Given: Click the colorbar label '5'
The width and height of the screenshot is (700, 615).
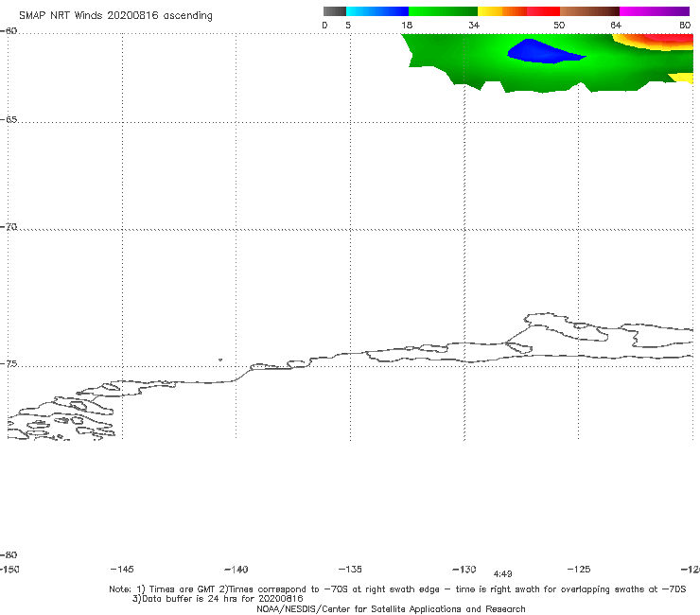Looking at the screenshot, I should pos(348,26).
